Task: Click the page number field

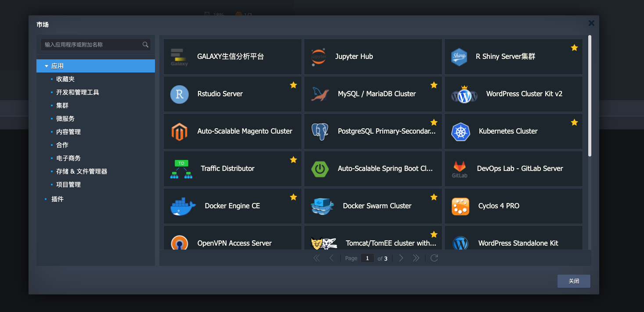Action: (x=367, y=258)
